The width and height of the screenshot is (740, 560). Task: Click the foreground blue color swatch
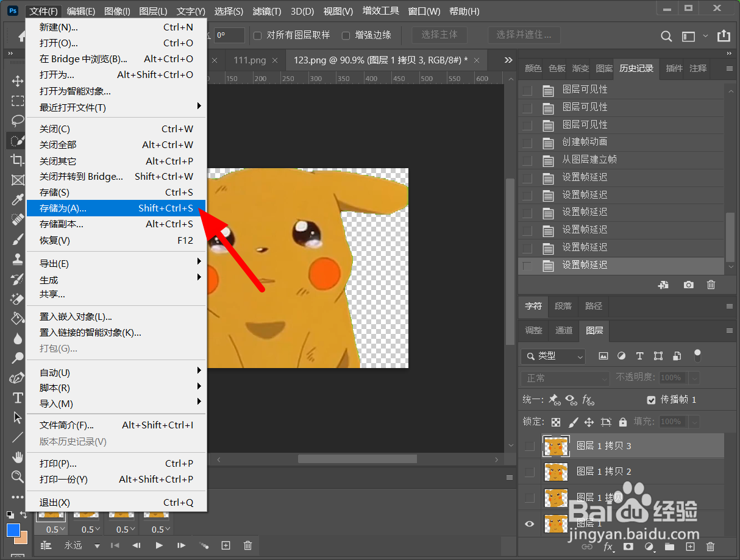tap(13, 530)
